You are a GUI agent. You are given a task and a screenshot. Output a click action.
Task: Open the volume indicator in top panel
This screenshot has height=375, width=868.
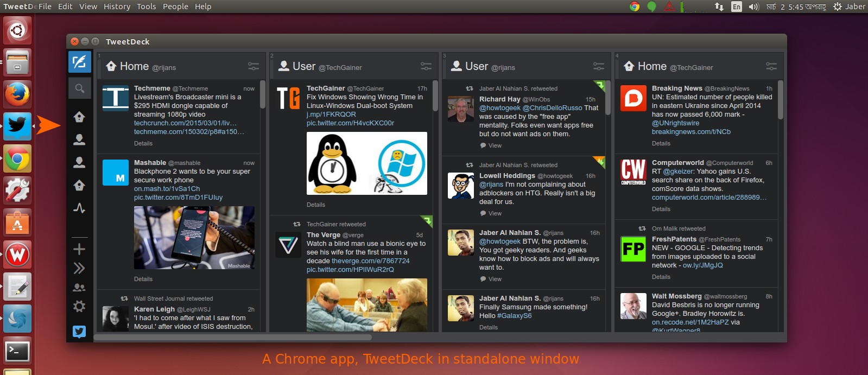point(753,7)
